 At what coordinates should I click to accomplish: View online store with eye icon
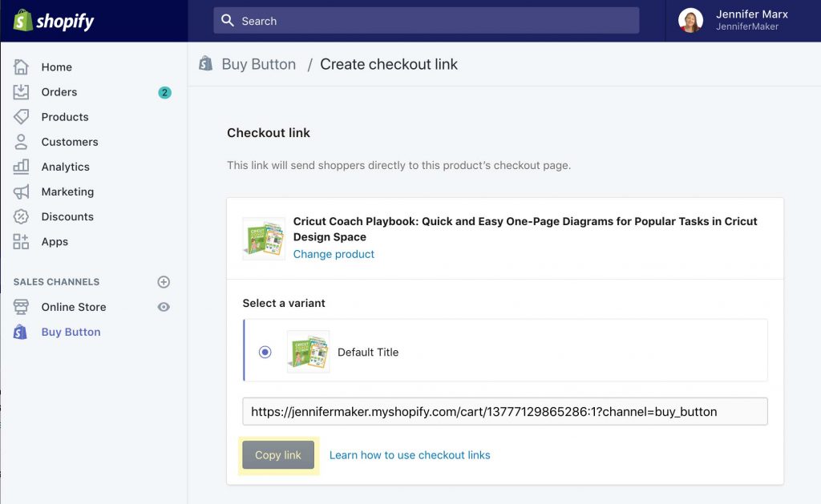coord(164,307)
